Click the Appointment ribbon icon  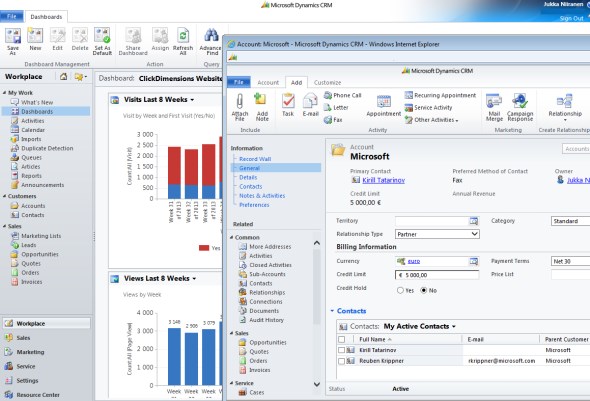[384, 102]
